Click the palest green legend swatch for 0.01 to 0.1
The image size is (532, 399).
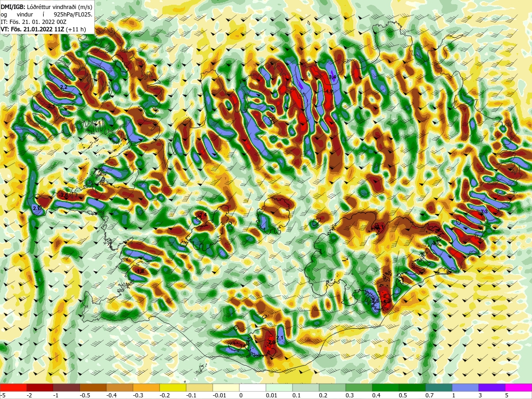(x=279, y=387)
